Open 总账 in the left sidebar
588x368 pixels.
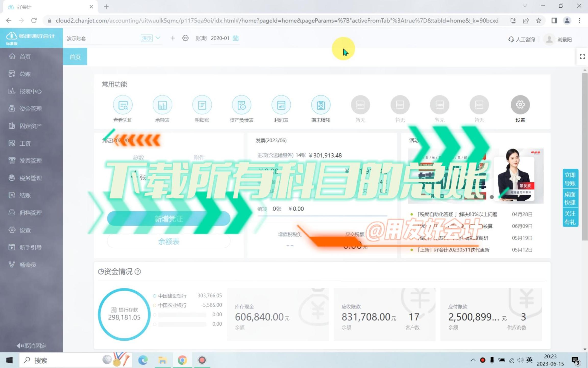tap(25, 74)
